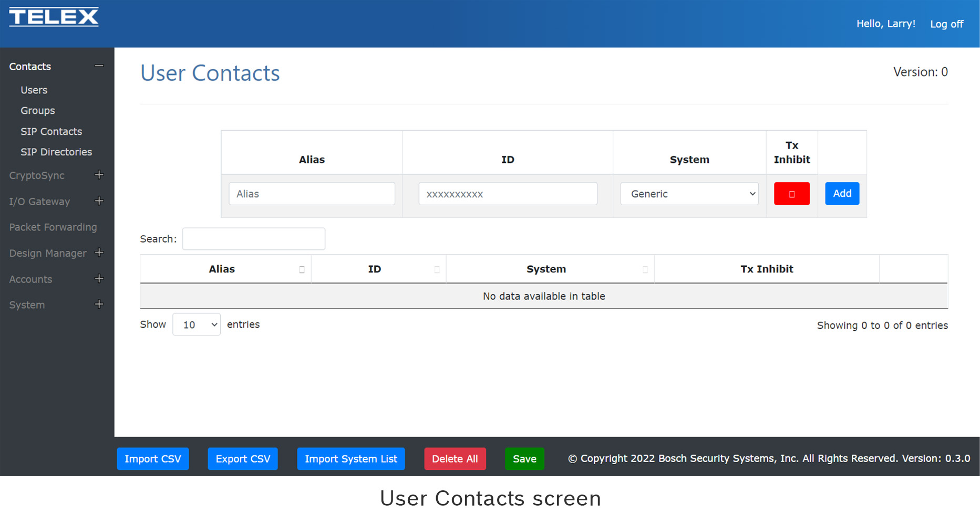Focus the Search box

click(254, 239)
